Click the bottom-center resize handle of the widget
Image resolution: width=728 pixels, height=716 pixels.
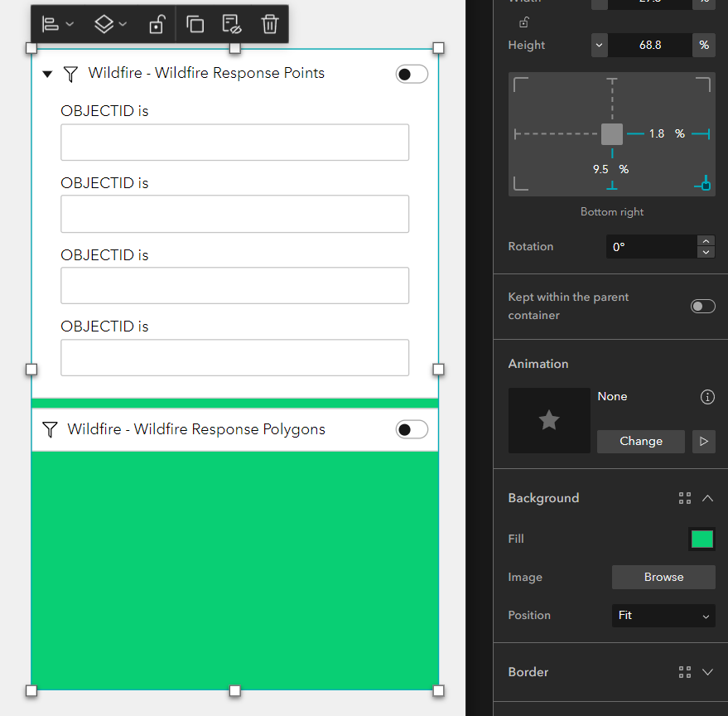point(235,691)
